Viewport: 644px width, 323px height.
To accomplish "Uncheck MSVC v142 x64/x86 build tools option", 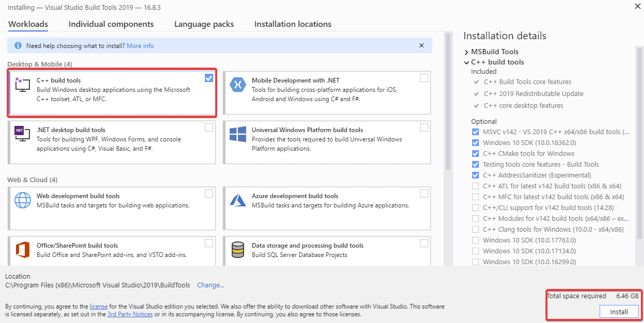I will coord(475,132).
